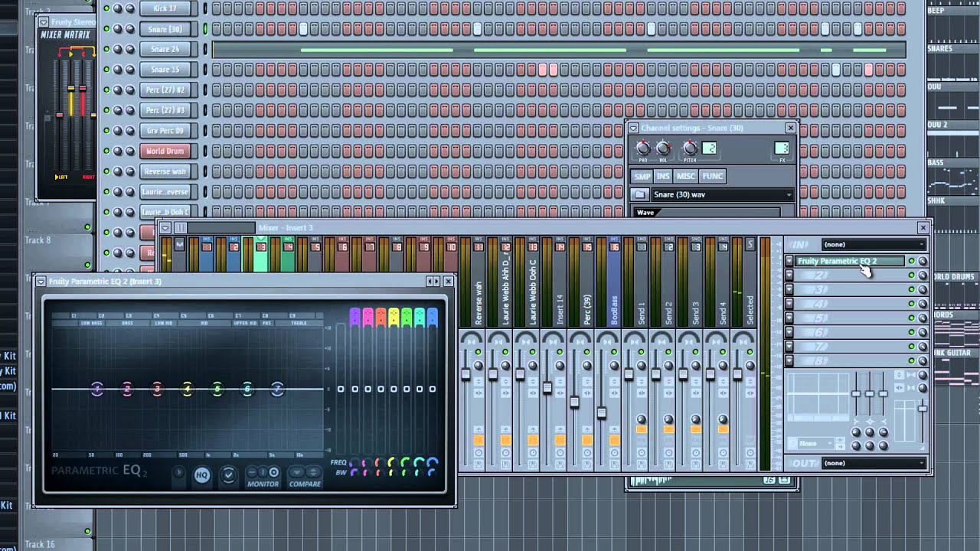Viewport: 980px width, 551px height.
Task: Select EQ band 4 yellow node
Action: pos(188,390)
